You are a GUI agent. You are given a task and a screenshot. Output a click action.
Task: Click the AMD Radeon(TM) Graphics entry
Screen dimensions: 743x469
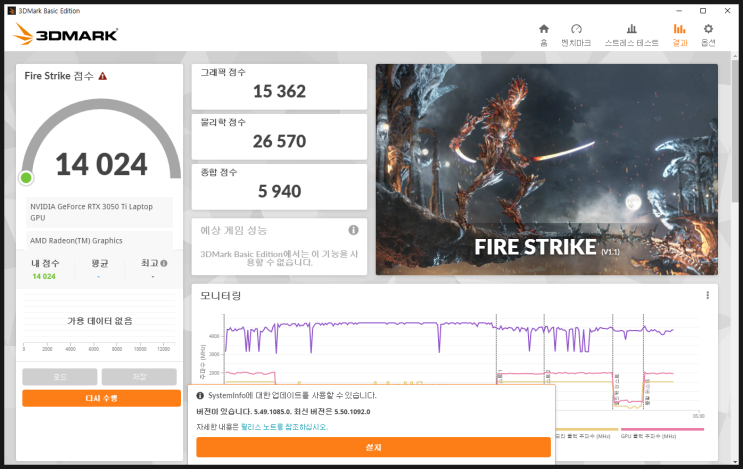click(x=99, y=240)
